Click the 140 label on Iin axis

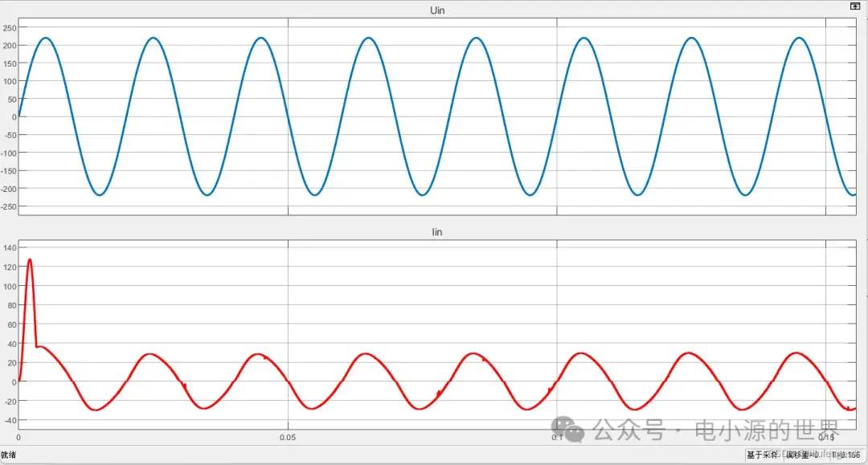[x=10, y=247]
